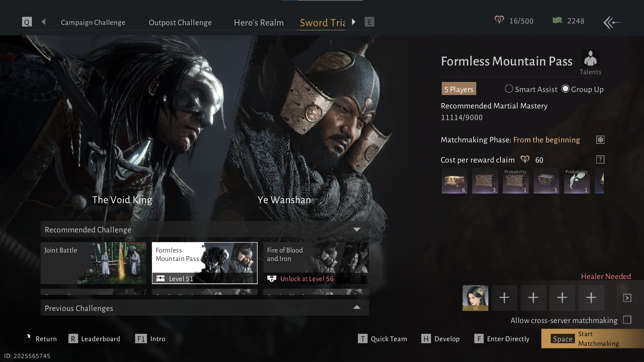644x362 pixels.
Task: Click the 'The Void King' boss name
Action: [x=122, y=200]
